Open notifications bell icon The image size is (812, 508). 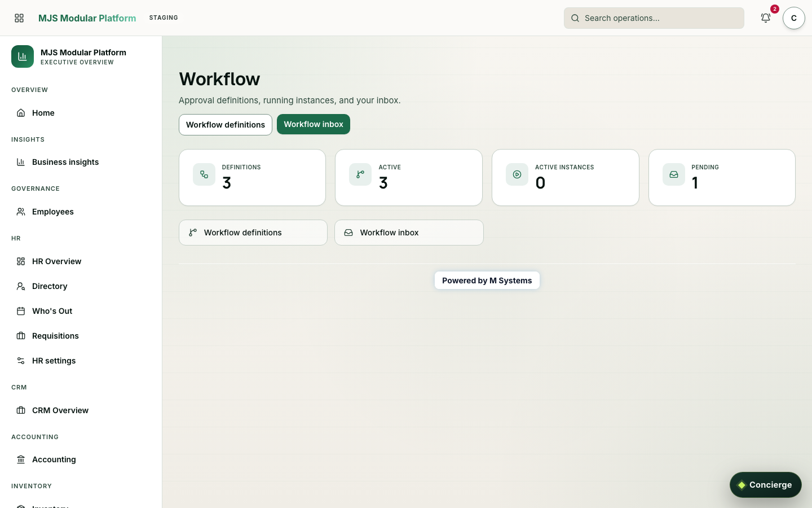coord(766,18)
